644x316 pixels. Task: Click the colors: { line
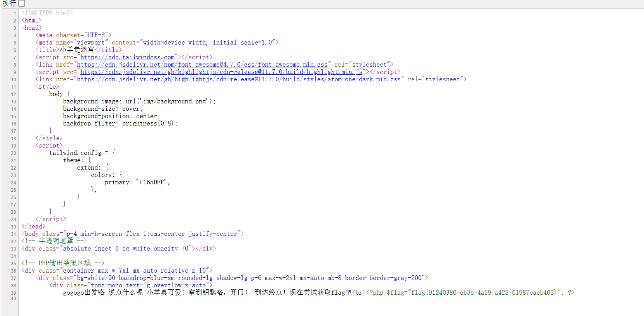[x=106, y=175]
